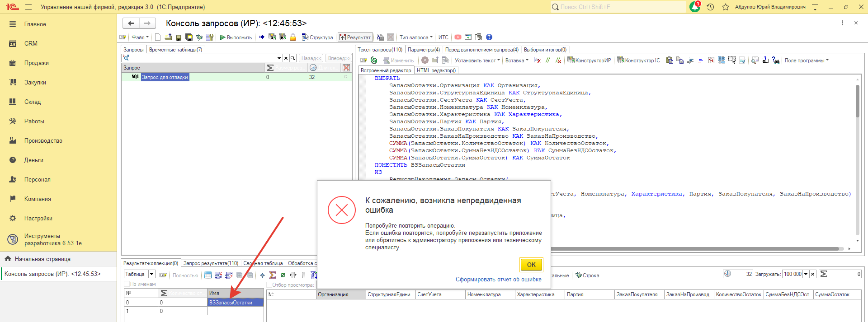Open the Файл dropdown menu
868x322 pixels.
tap(140, 37)
